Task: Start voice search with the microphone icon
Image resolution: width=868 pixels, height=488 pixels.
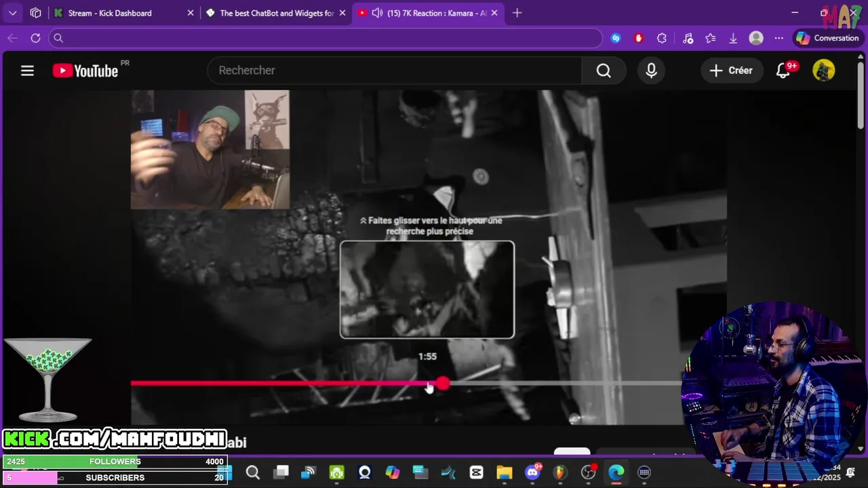Action: tap(651, 70)
